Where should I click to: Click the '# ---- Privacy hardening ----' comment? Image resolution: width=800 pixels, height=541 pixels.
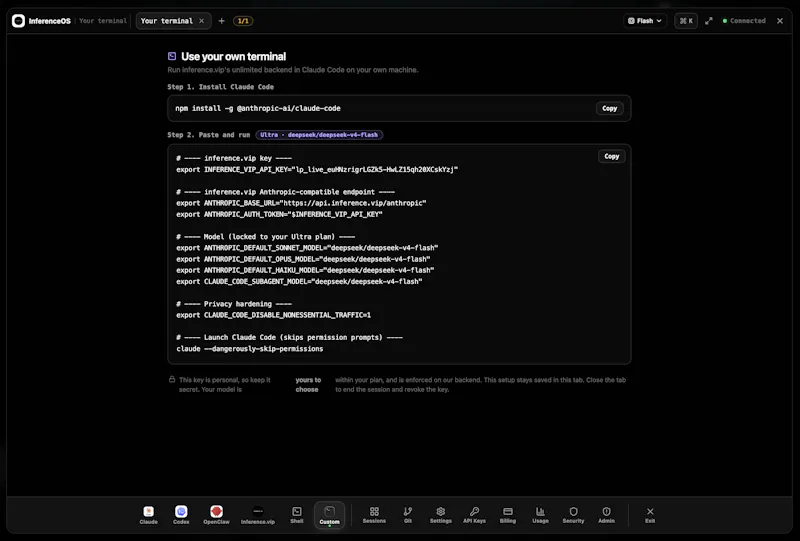[x=234, y=304]
